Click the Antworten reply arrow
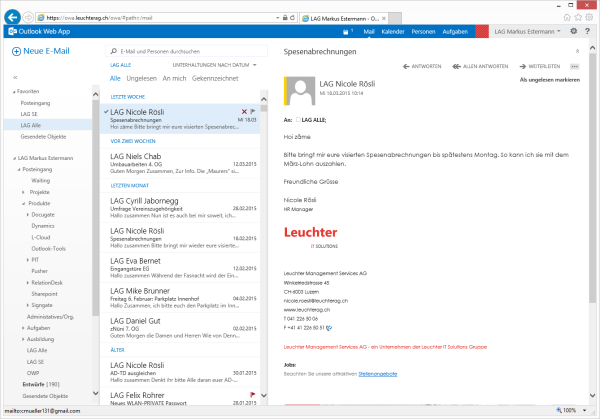 422,67
